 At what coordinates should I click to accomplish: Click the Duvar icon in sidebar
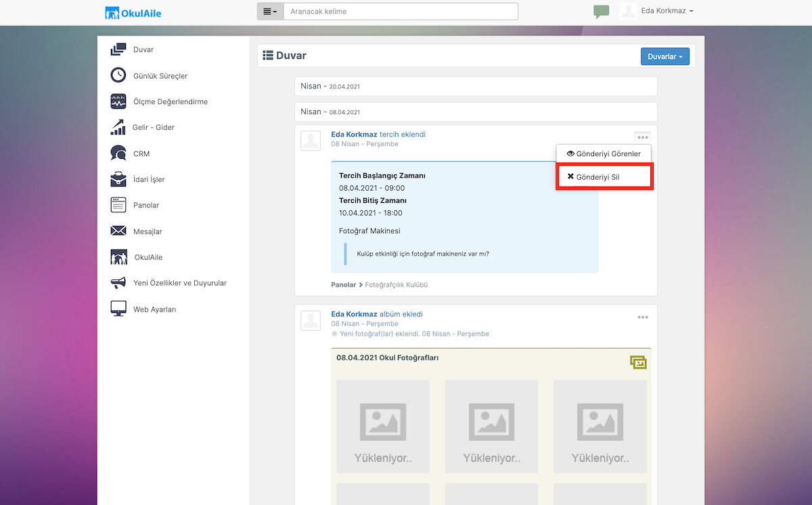pos(118,49)
